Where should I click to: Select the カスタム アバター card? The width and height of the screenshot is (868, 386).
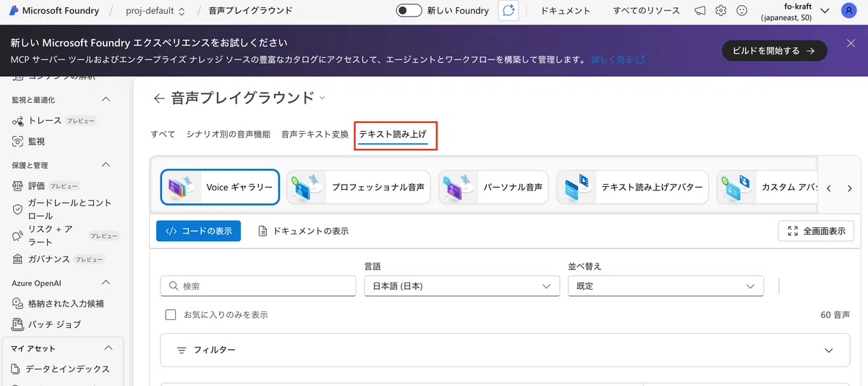(768, 187)
